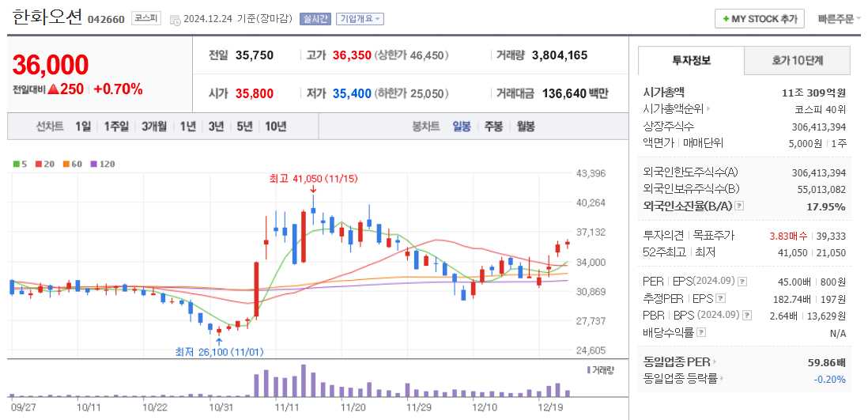Click the 11/11 date label on chart axis
868x420 pixels.
[x=287, y=407]
